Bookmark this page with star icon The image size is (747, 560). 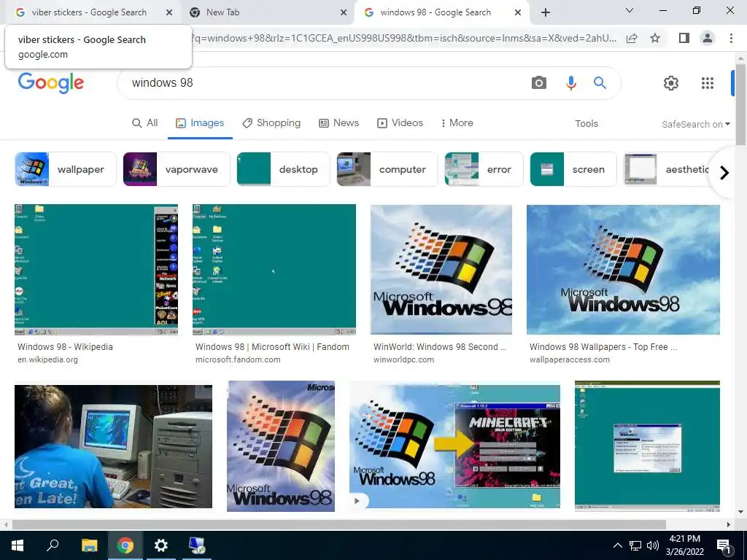tap(655, 38)
